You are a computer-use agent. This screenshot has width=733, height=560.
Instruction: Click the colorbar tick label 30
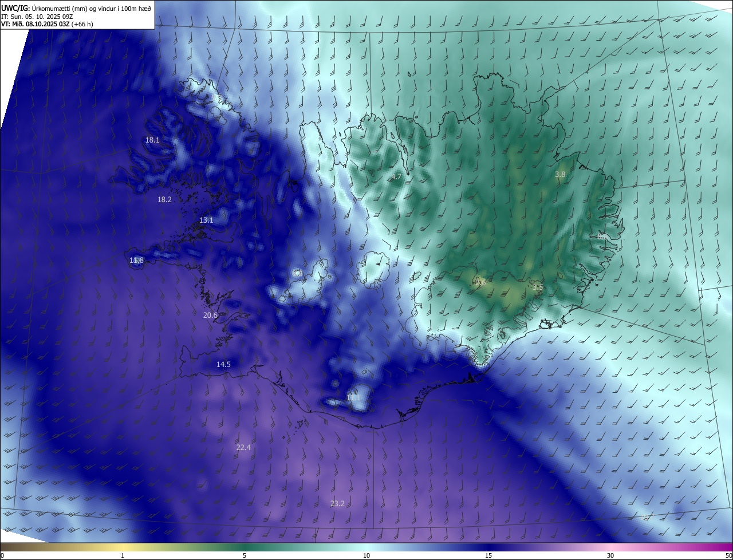[x=610, y=555]
